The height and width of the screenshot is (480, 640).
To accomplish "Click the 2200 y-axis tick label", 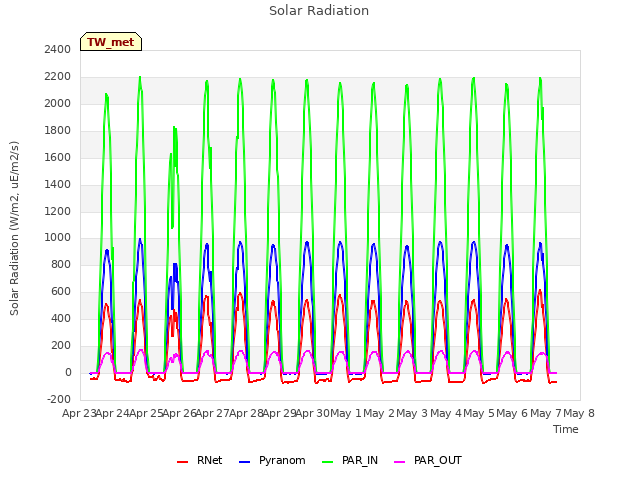I will pyautogui.click(x=58, y=76).
